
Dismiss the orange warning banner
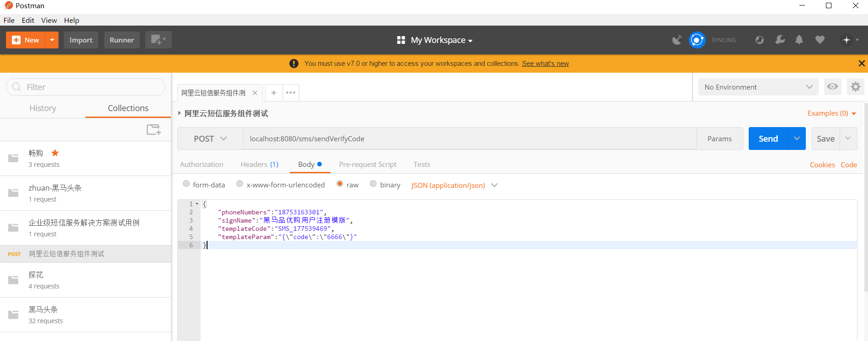pos(861,64)
